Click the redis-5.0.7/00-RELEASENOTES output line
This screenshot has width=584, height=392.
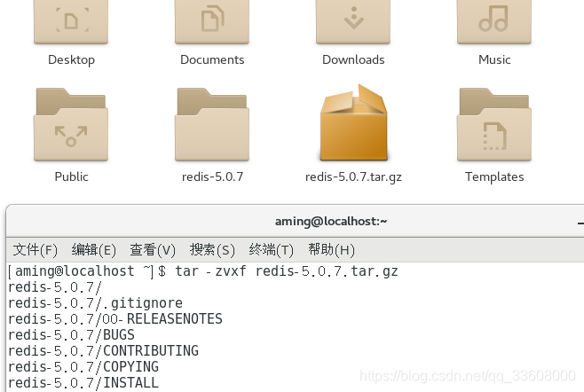115,319
